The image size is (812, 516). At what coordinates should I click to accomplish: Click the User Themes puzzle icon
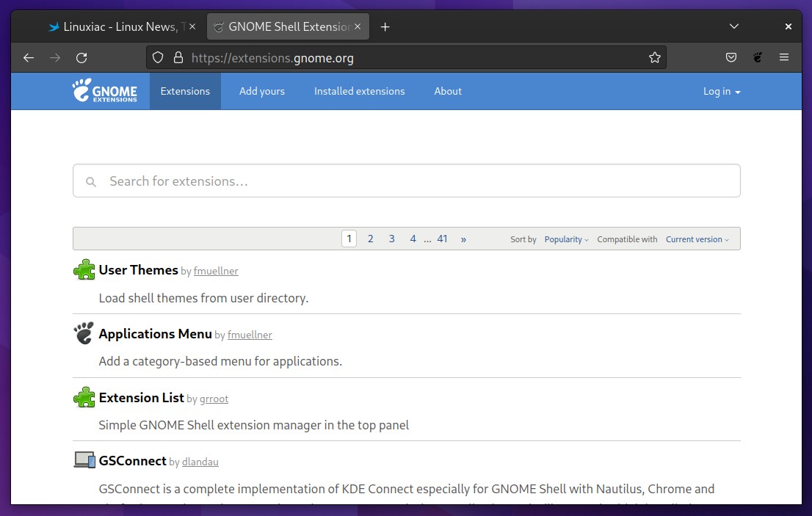84,269
